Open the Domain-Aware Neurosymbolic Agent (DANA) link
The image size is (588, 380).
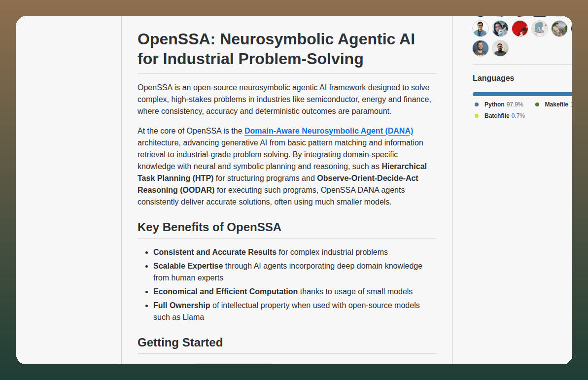328,131
